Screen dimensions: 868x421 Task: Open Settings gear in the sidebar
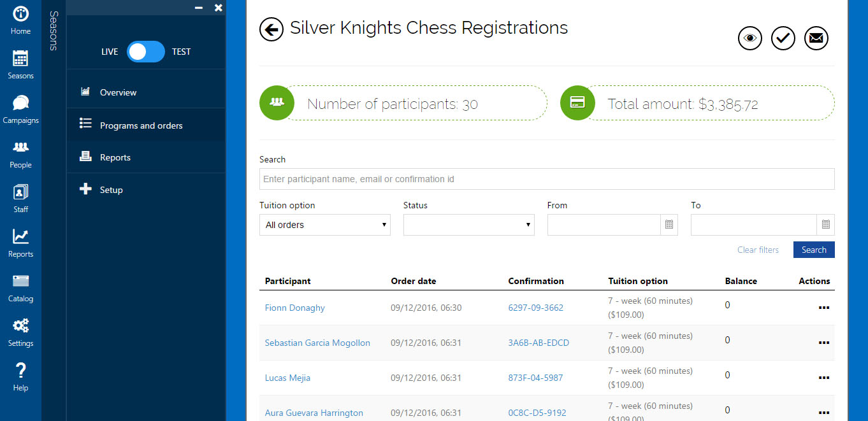tap(20, 332)
